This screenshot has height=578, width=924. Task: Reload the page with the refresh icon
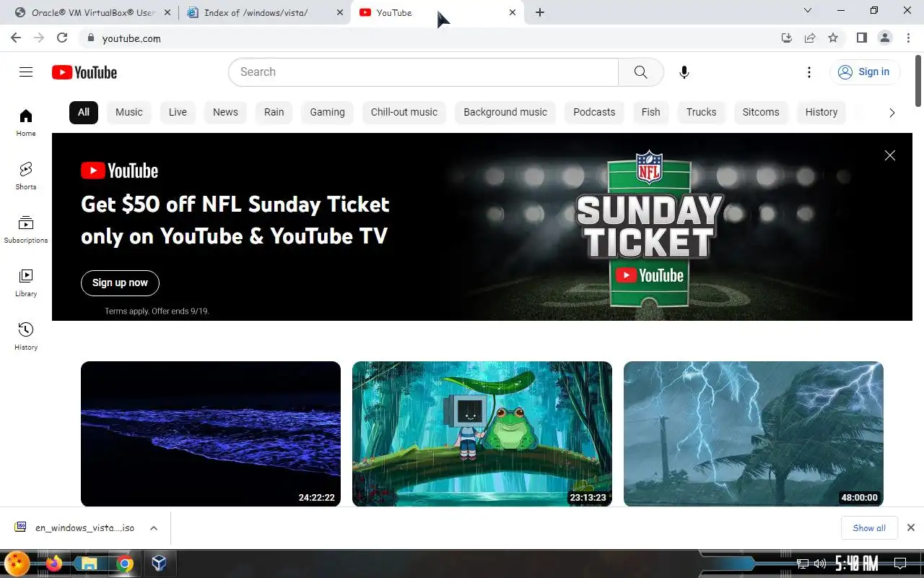pos(62,38)
